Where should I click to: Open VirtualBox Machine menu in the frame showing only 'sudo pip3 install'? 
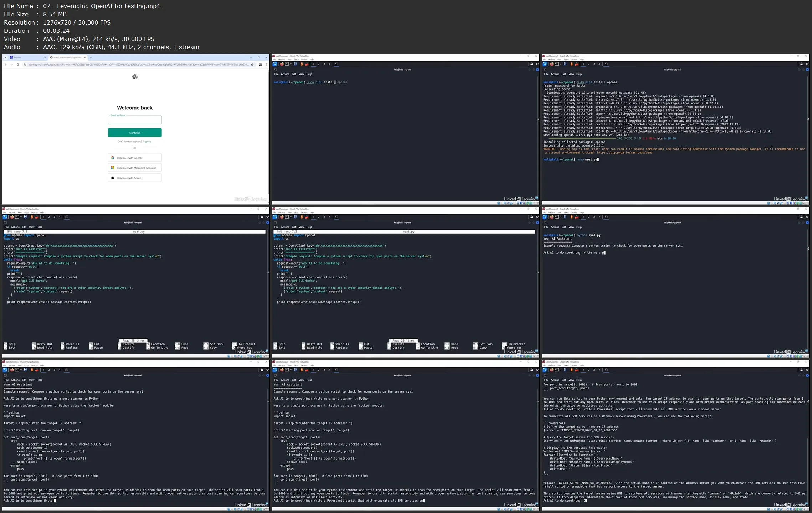[x=282, y=60]
